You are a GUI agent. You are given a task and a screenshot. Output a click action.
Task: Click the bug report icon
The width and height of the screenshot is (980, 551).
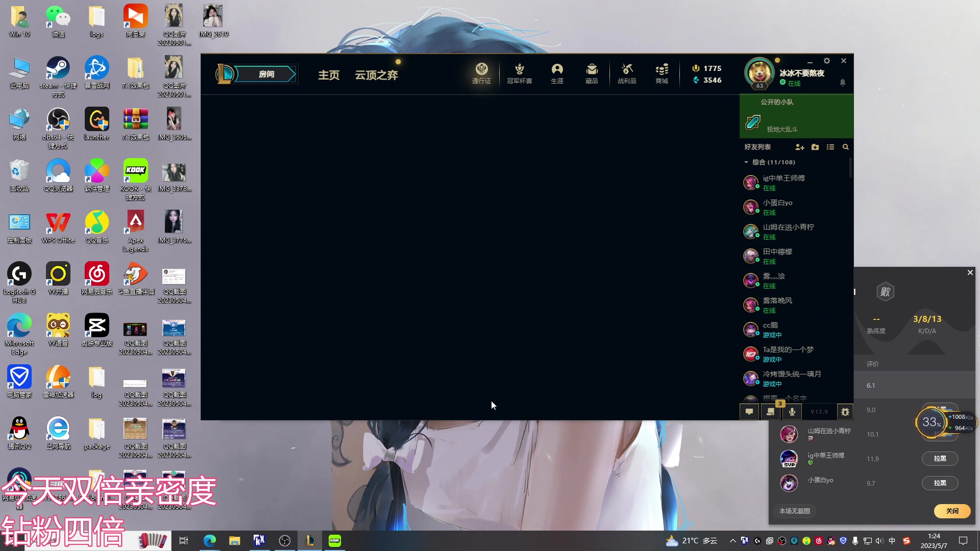point(845,412)
